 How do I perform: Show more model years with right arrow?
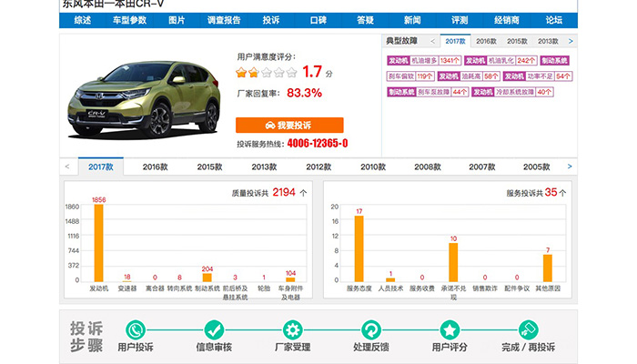(570, 167)
